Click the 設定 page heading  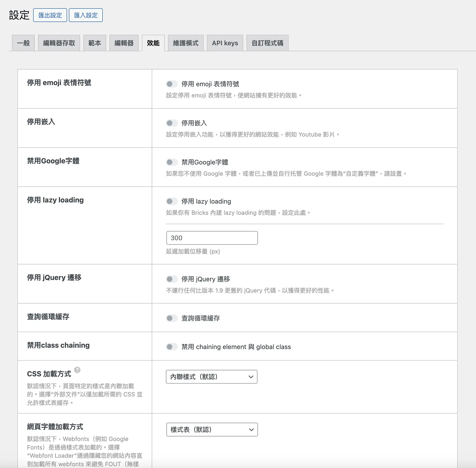pos(19,15)
